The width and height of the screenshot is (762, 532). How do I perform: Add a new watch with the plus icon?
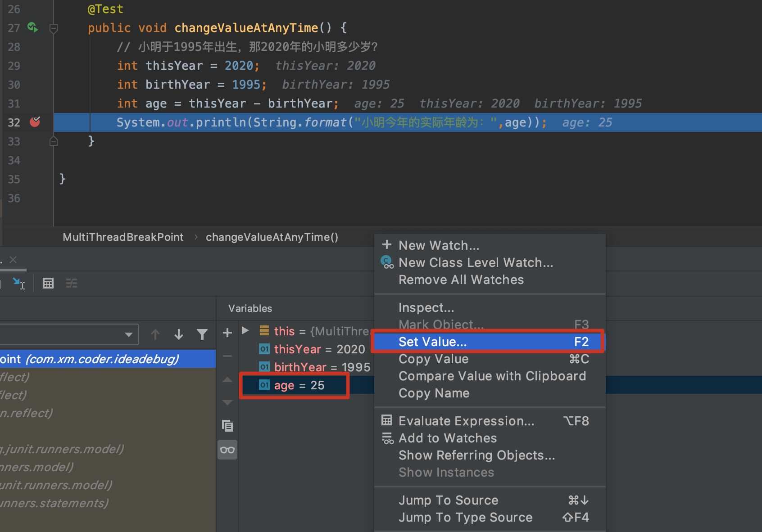227,333
